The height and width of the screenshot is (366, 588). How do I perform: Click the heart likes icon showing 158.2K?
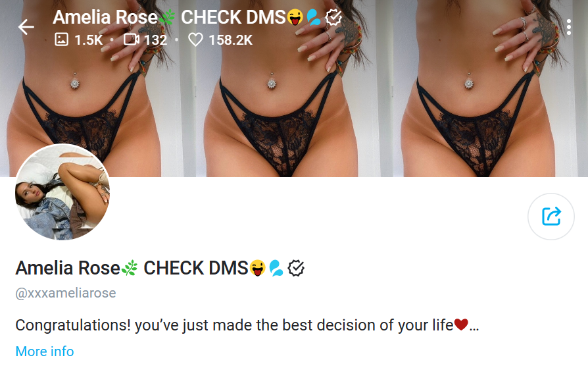tap(195, 39)
